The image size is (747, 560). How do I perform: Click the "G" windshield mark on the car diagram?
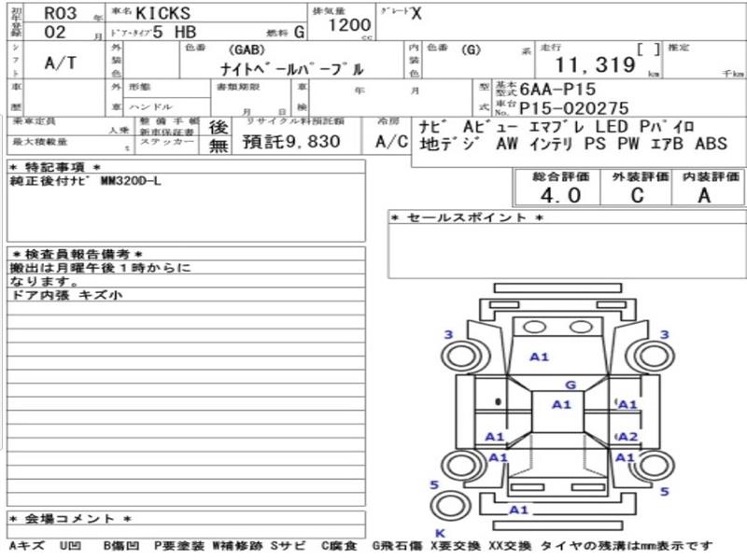[571, 385]
